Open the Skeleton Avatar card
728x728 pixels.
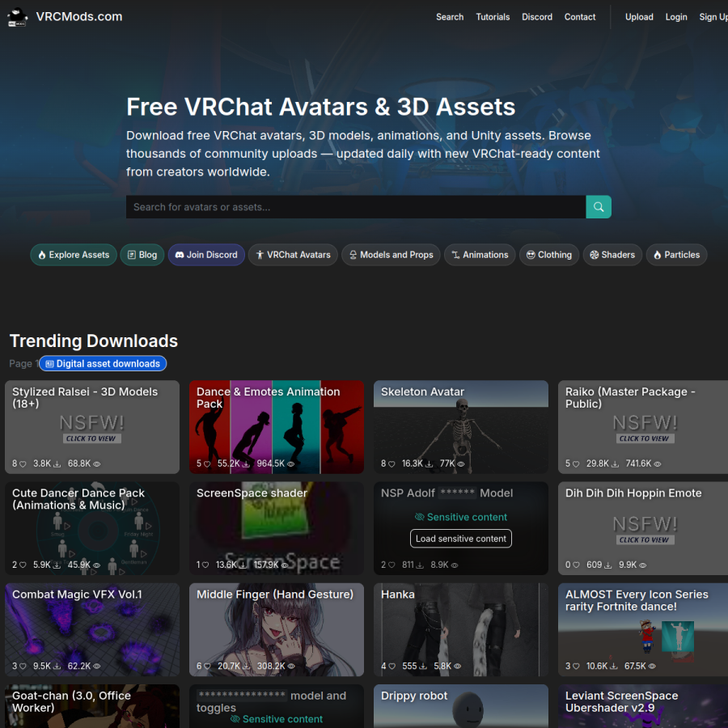tap(460, 427)
